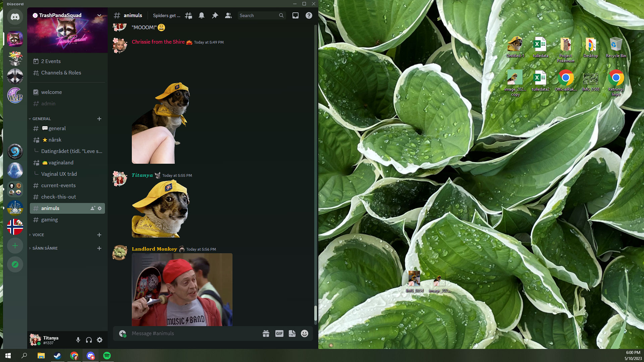Open Channels & Roles
Viewport: 644px width, 362px height.
(x=61, y=72)
